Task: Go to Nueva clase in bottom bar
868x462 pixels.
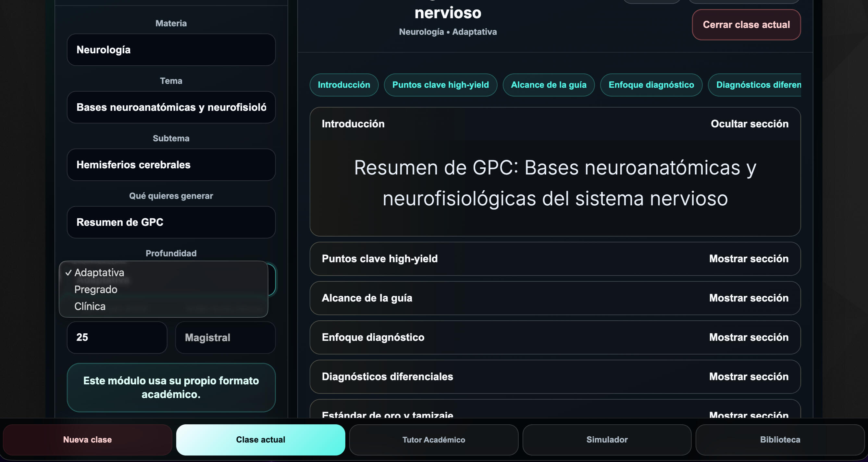Action: tap(88, 440)
